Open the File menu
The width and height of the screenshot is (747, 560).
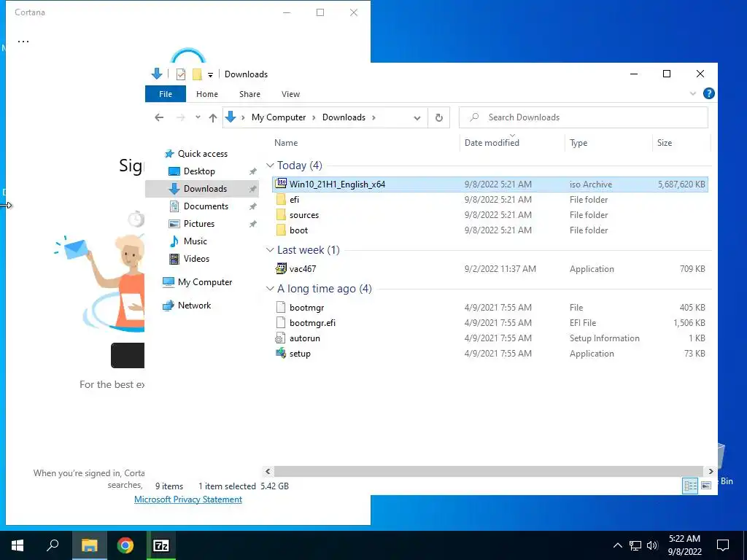point(166,94)
